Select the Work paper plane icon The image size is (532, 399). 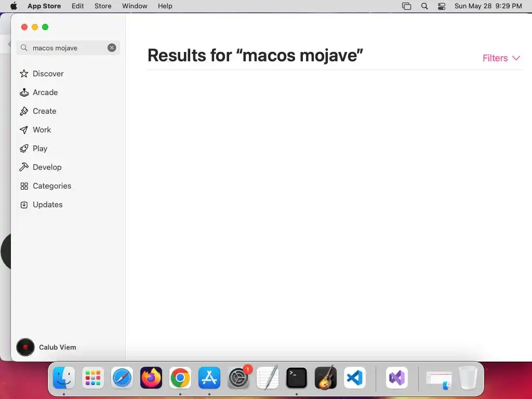tap(24, 129)
